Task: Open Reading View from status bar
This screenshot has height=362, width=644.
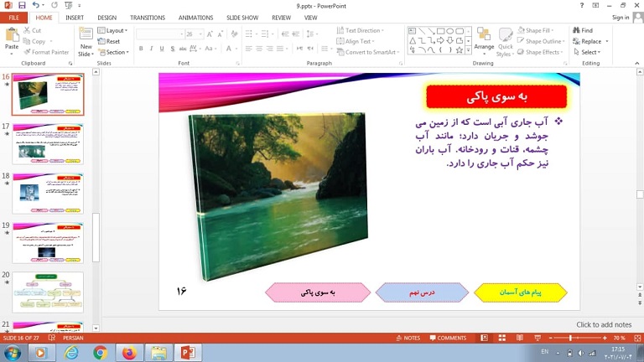Action: point(519,338)
